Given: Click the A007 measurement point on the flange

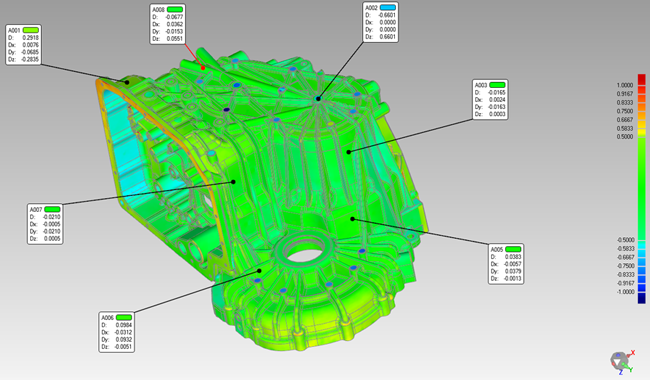Looking at the screenshot, I should pos(233,182).
